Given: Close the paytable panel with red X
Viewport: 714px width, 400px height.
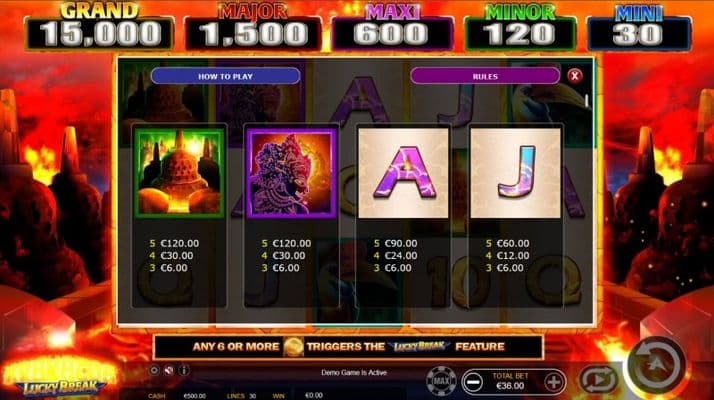Looking at the screenshot, I should pyautogui.click(x=575, y=76).
